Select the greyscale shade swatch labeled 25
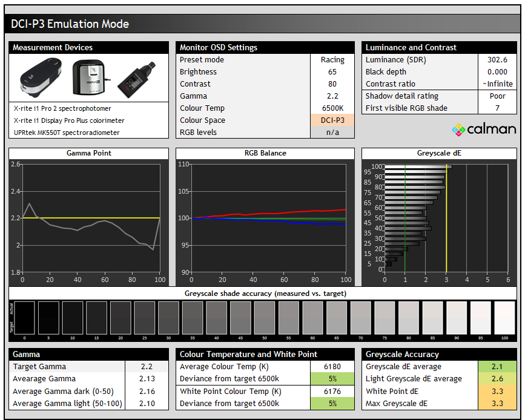 [145, 318]
